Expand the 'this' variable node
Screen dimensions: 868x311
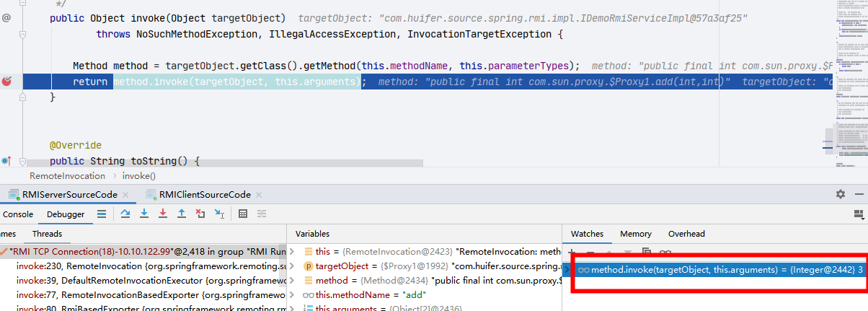[295, 252]
